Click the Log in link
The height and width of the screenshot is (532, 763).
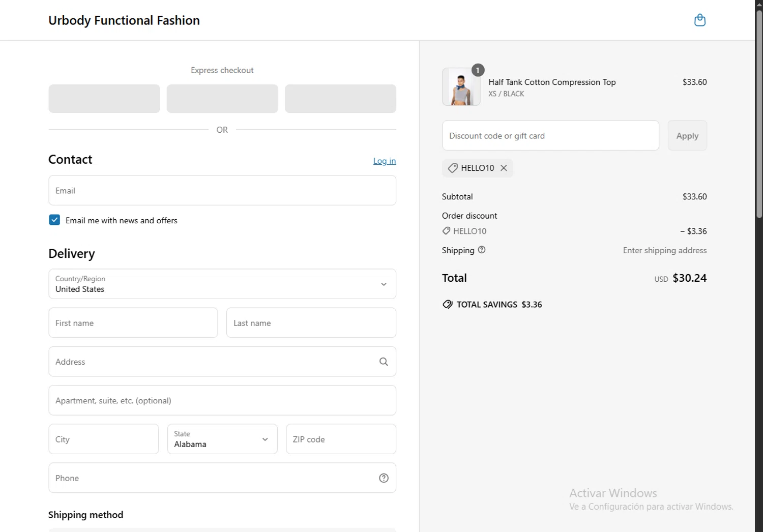click(385, 161)
